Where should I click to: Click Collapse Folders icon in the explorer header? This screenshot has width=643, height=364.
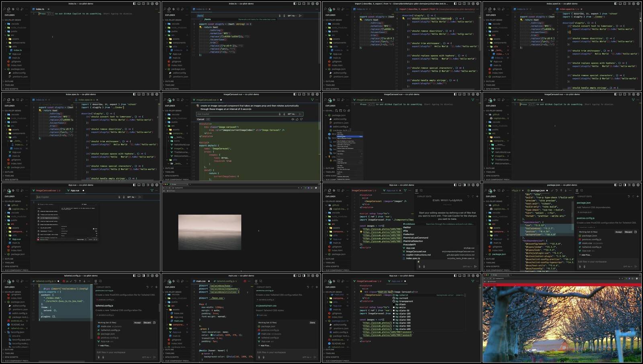click(x=348, y=110)
